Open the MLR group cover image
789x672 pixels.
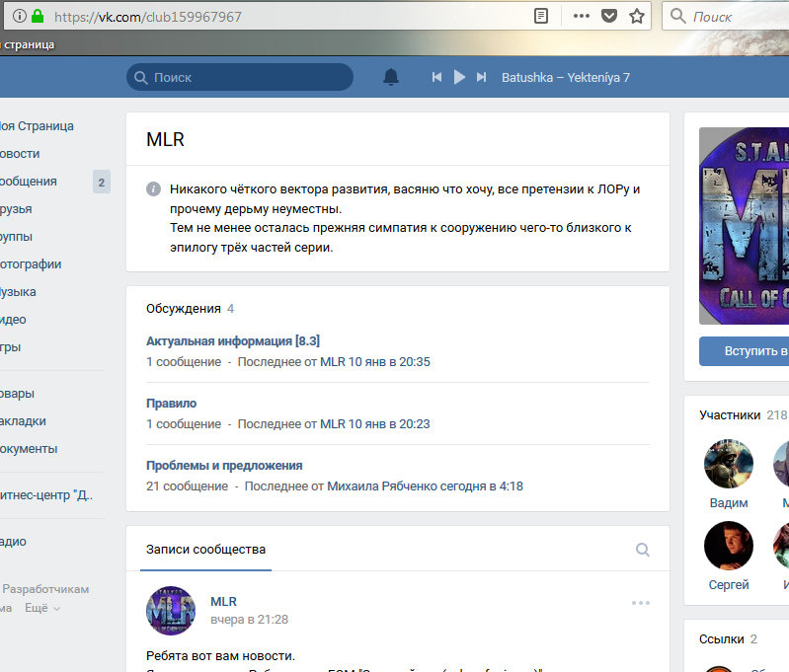745,226
